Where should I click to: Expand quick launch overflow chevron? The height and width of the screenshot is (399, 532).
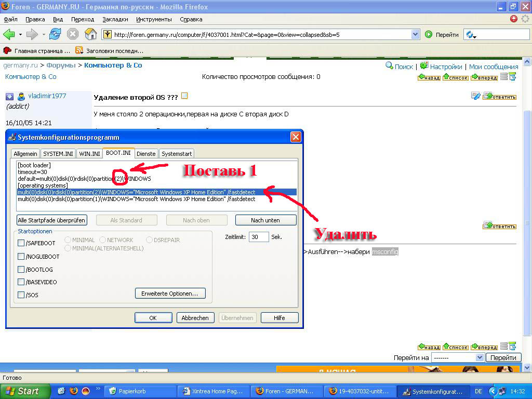[x=98, y=389]
